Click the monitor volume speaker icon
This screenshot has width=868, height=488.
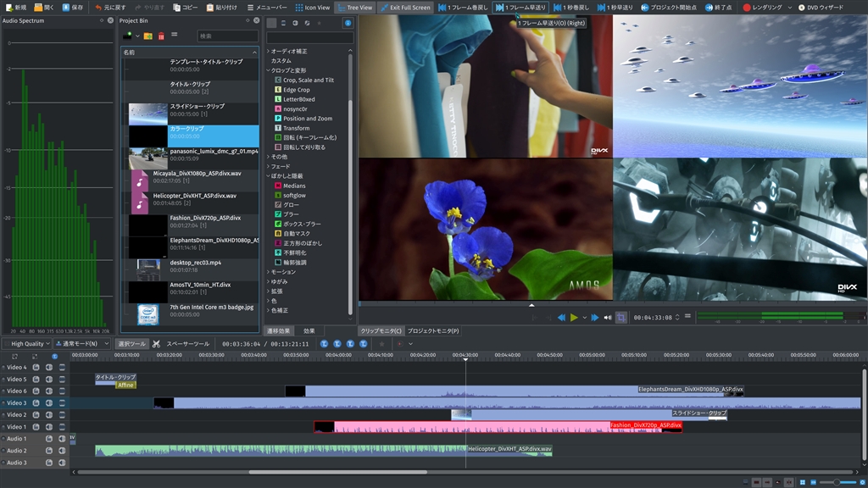608,318
